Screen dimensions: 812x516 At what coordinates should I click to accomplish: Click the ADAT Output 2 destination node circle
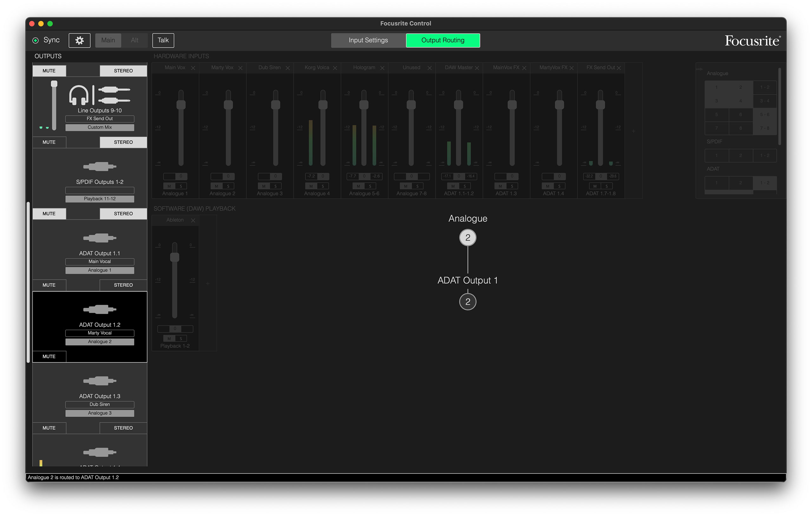click(x=468, y=302)
